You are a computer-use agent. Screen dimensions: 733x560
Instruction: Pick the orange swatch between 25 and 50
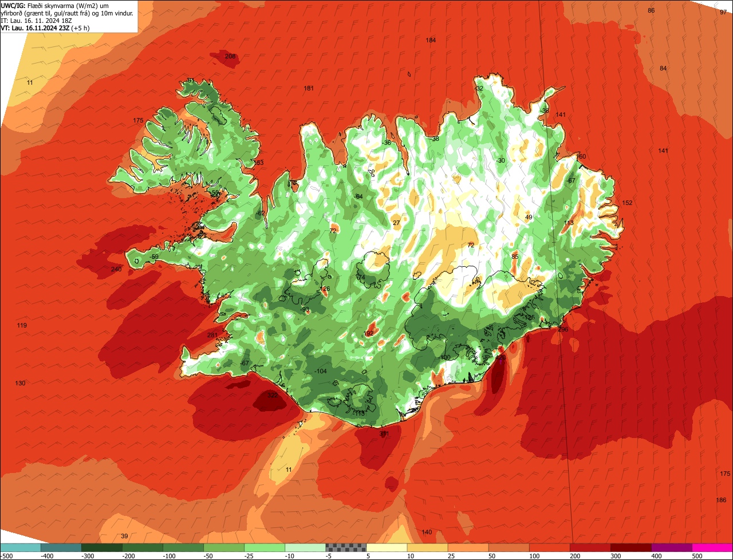click(468, 547)
